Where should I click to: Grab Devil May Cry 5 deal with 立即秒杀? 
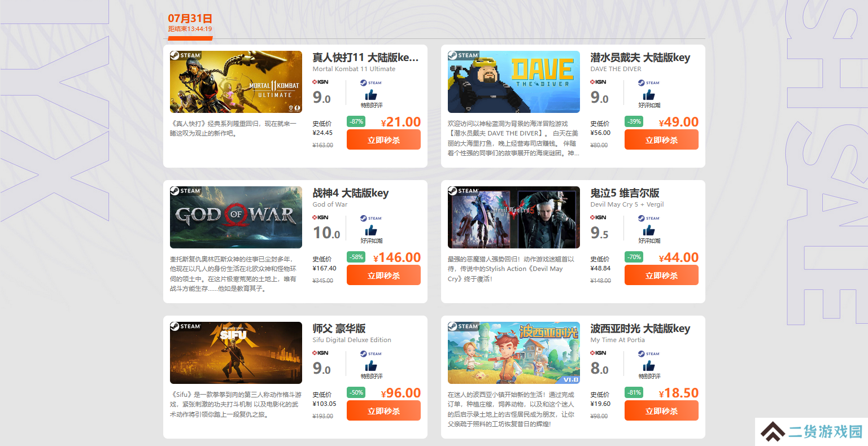pyautogui.click(x=661, y=275)
